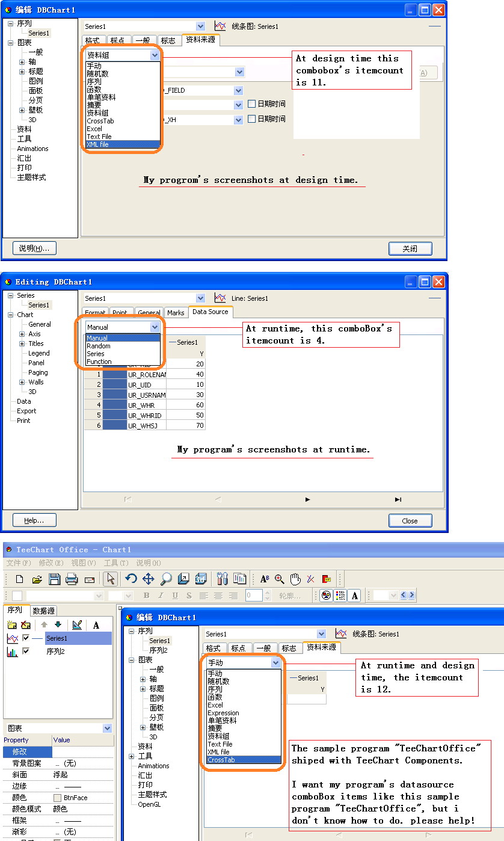Click the play navigator arrow below the data grid
The width and height of the screenshot is (504, 841).
[x=308, y=499]
